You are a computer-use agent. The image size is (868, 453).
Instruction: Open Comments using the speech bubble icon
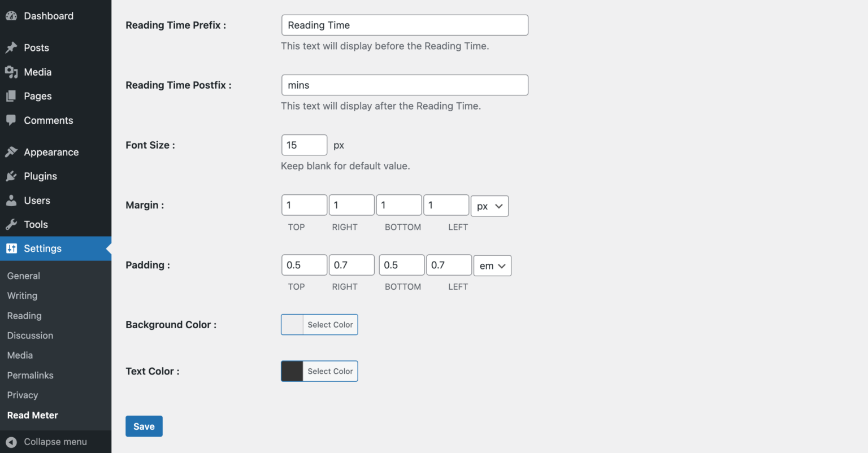pos(11,120)
